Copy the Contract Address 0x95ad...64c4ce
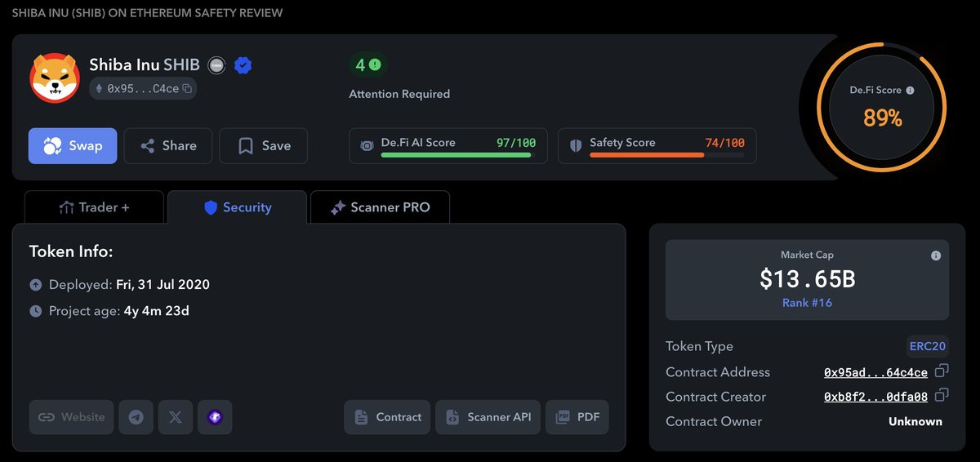 click(x=942, y=371)
